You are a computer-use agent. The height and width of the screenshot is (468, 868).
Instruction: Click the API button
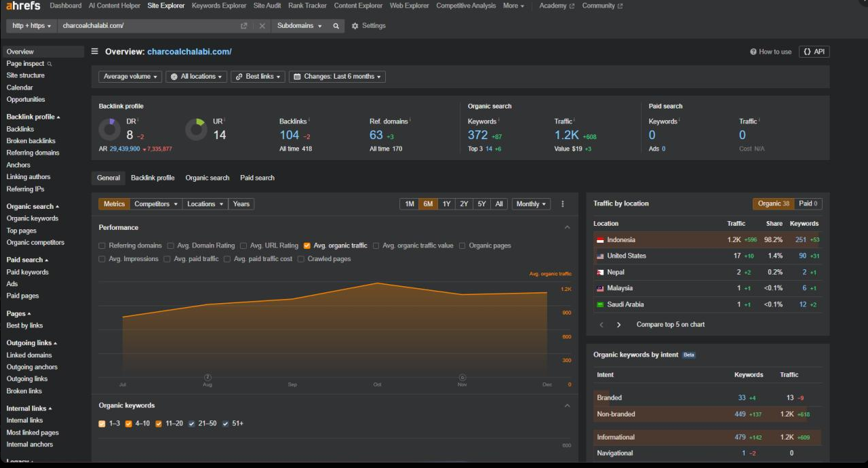pyautogui.click(x=814, y=52)
